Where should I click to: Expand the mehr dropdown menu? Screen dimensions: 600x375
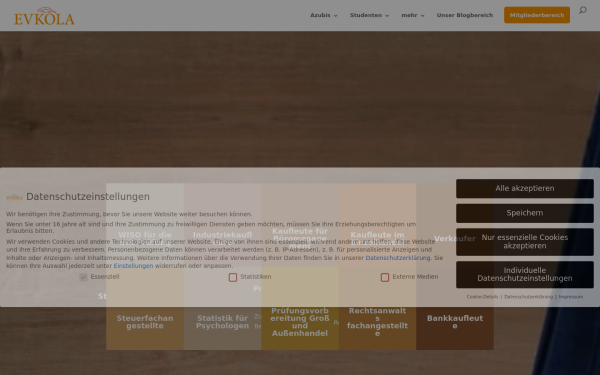413,15
